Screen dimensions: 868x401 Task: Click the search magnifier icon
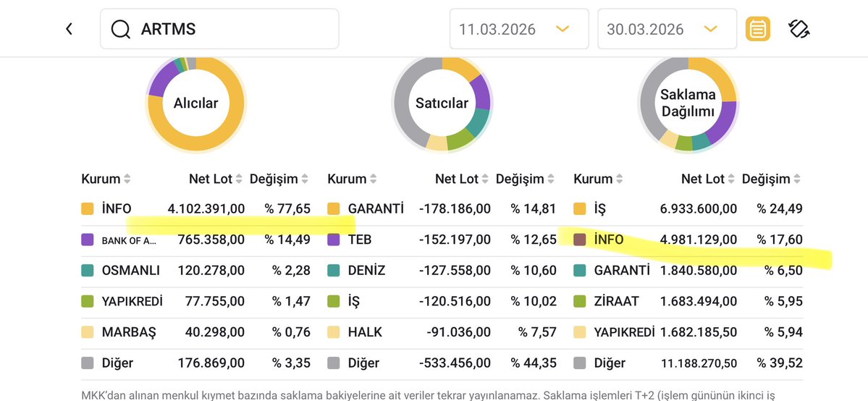click(120, 29)
